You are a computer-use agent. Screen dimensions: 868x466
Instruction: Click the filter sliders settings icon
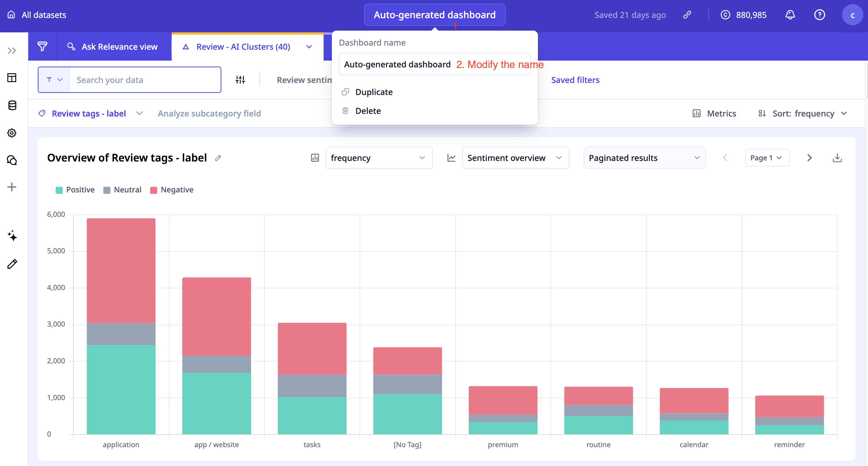click(x=240, y=80)
